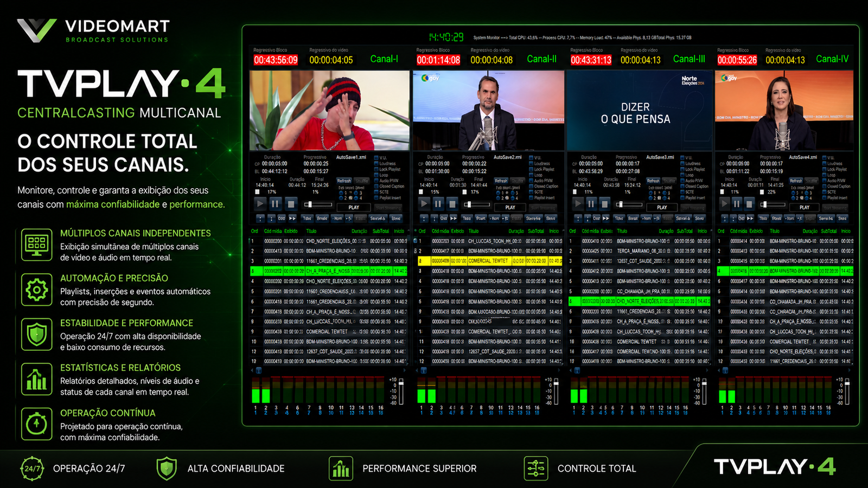
Task: Click Canal-I red Regressivo Bloco countdown 00:43:56:09
Action: [x=276, y=60]
